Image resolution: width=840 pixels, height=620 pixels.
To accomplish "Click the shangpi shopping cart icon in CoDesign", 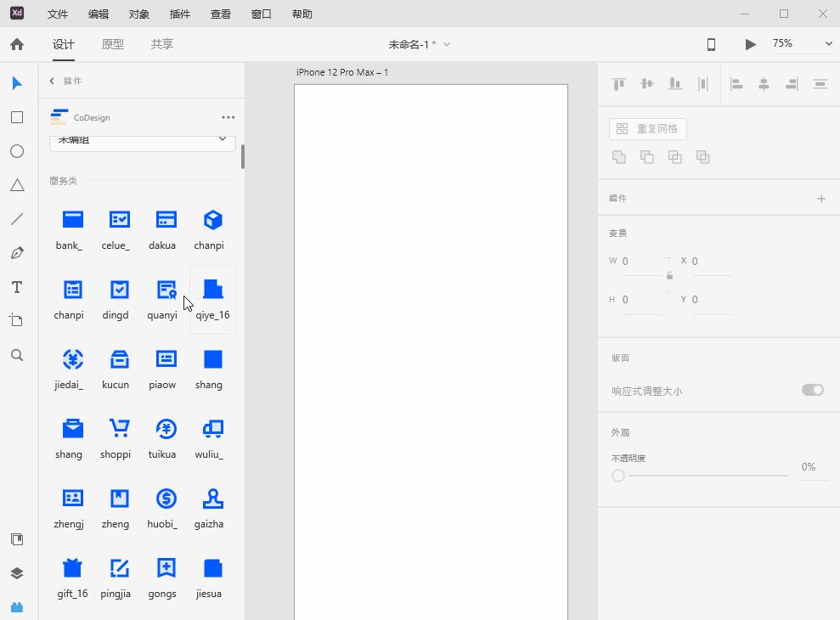I will point(116,430).
